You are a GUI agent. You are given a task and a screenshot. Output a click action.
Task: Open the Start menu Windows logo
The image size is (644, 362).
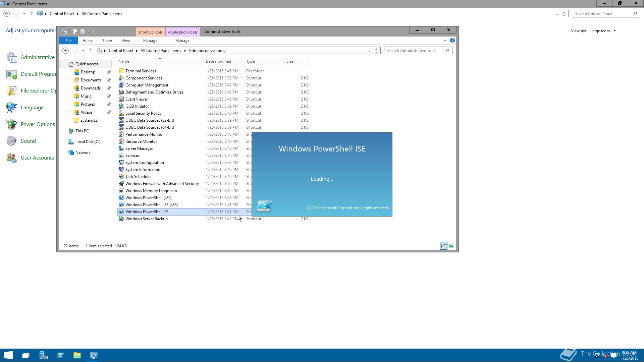[8, 355]
